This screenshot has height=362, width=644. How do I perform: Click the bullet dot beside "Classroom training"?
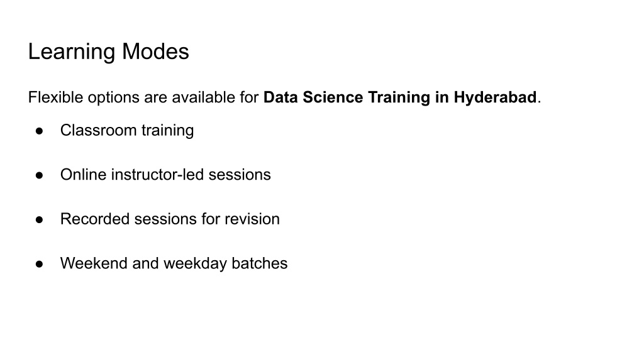click(x=39, y=131)
